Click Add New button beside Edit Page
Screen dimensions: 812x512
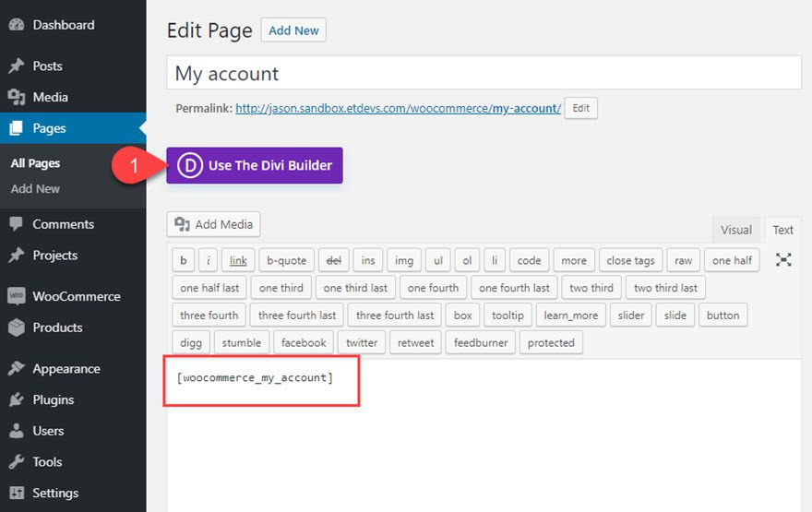(x=293, y=30)
